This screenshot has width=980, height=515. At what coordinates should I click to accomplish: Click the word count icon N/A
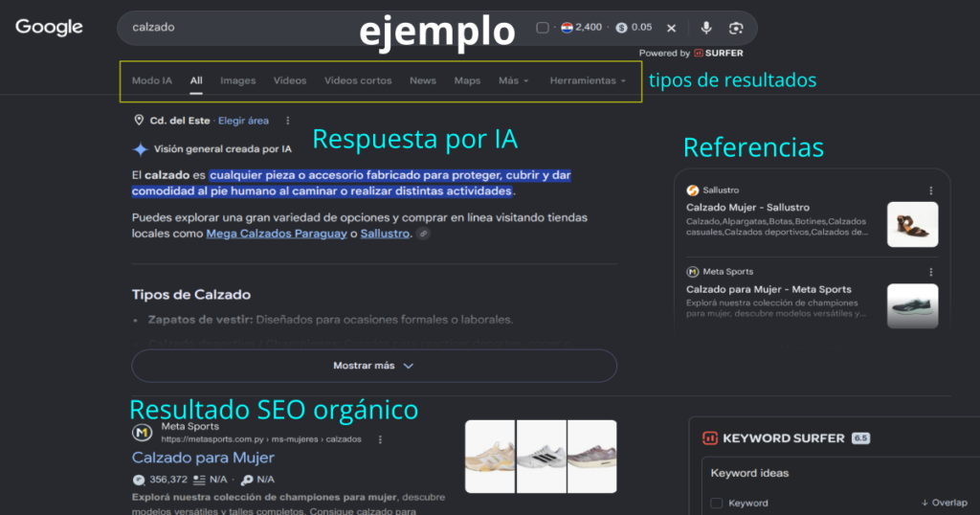(x=199, y=480)
